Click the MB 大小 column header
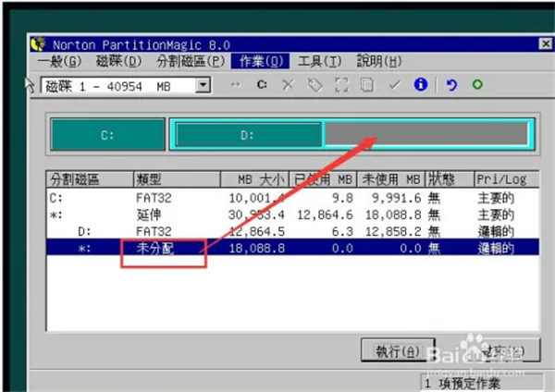The height and width of the screenshot is (392, 555). (255, 179)
